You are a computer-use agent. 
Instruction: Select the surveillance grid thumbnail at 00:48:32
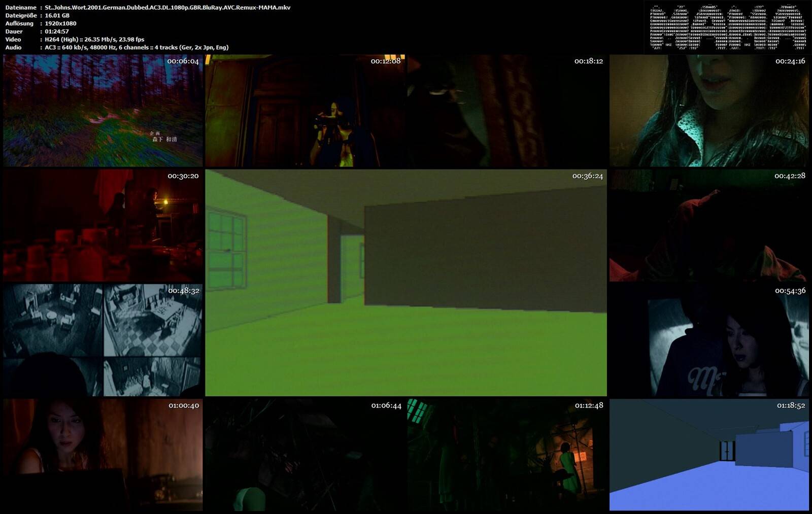click(x=103, y=340)
